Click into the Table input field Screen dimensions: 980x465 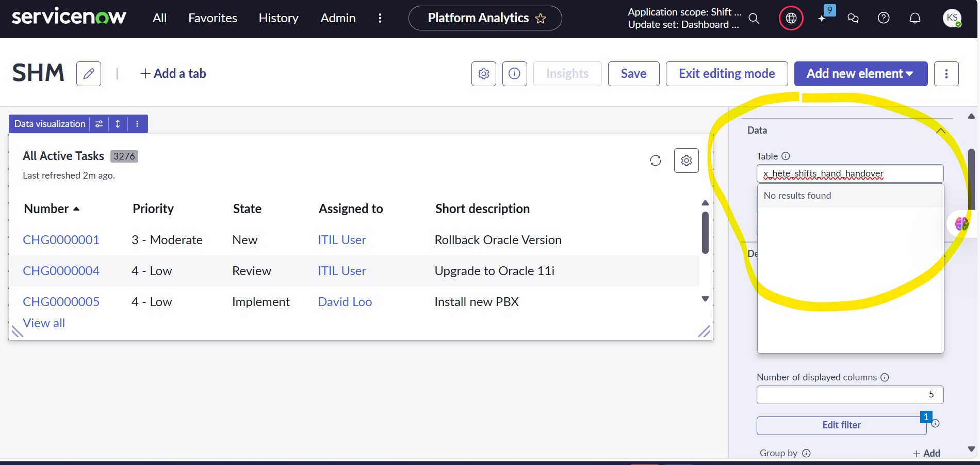coord(850,173)
